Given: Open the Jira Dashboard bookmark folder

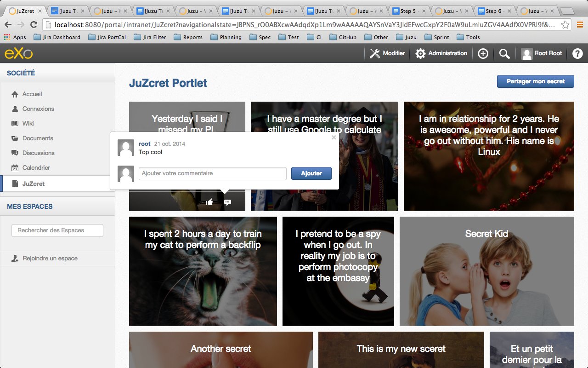Looking at the screenshot, I should click(57, 37).
